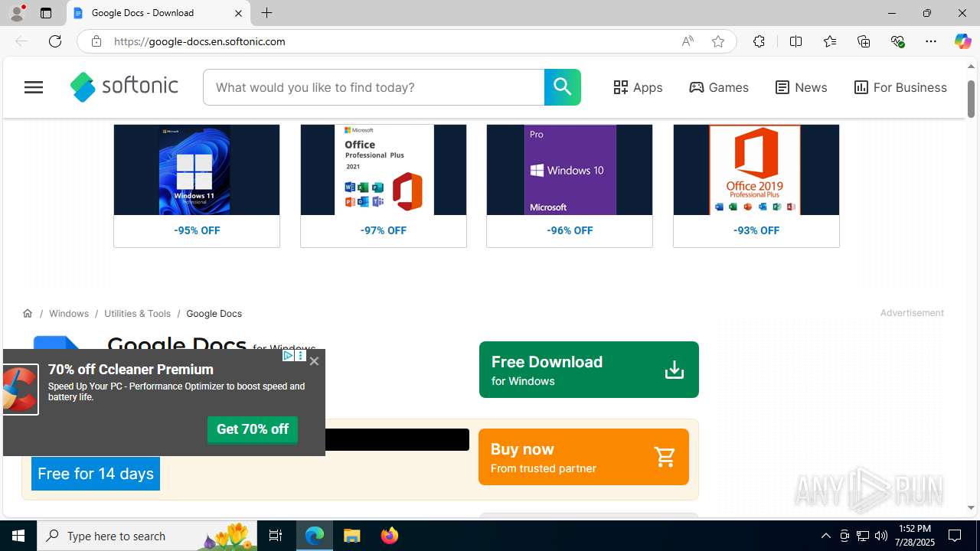Open Settings and more menu

[931, 41]
